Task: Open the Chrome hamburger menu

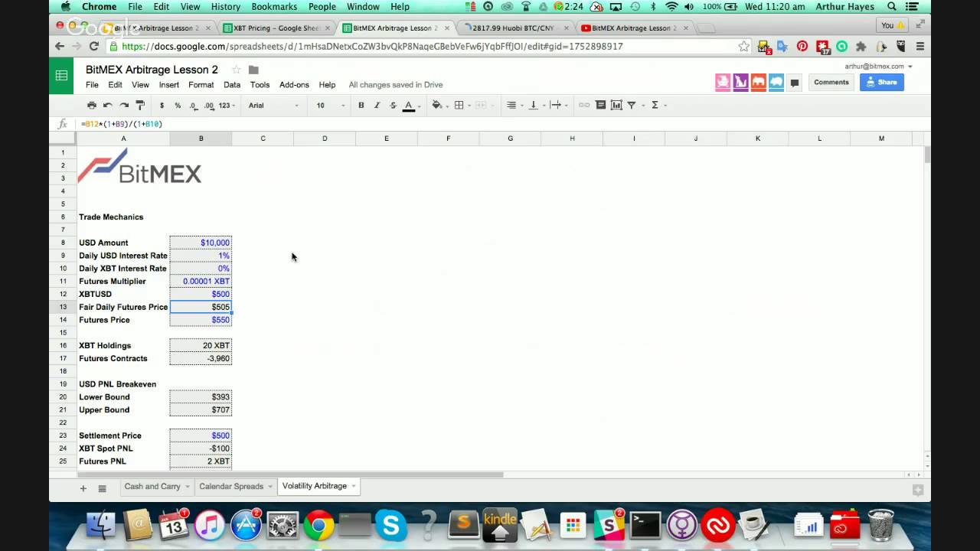Action: (x=920, y=47)
